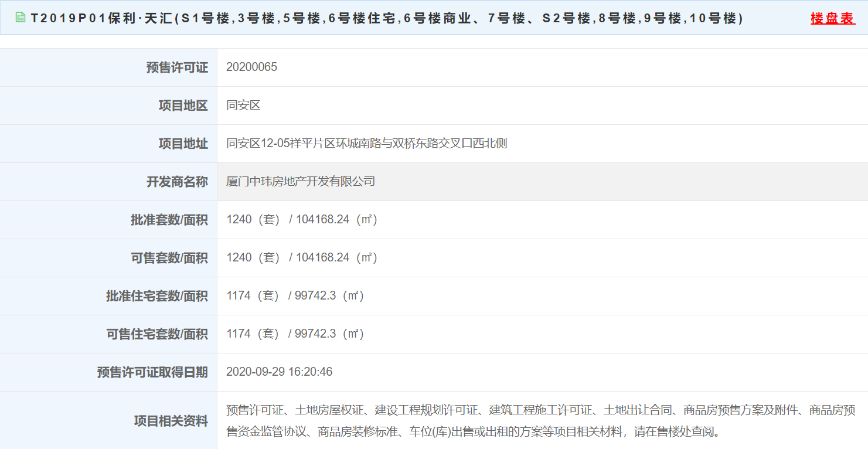The height and width of the screenshot is (449, 868).
Task: Click the 批准套数/面积 label
Action: tap(169, 220)
